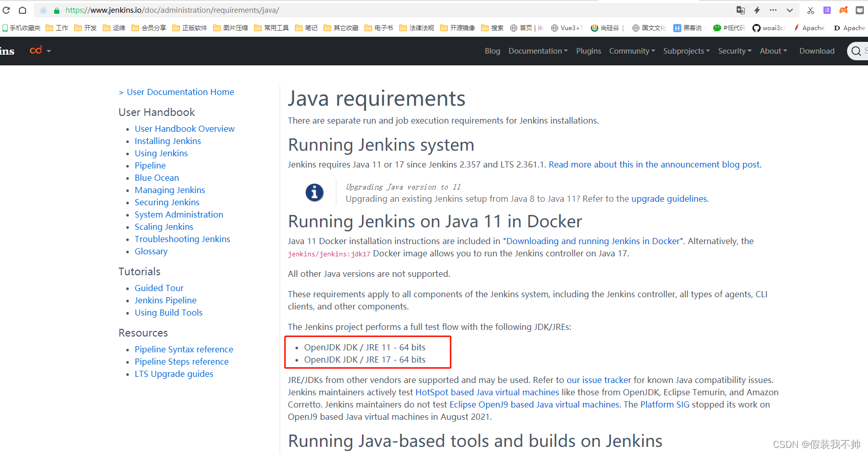This screenshot has height=454, width=868.
Task: Expand the Documentation nav menu
Action: [538, 51]
